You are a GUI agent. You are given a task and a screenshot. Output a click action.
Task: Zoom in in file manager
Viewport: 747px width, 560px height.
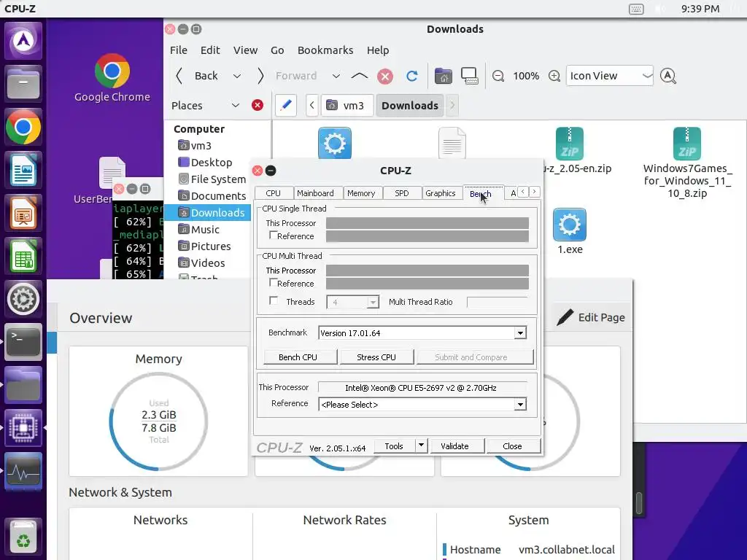pos(554,76)
